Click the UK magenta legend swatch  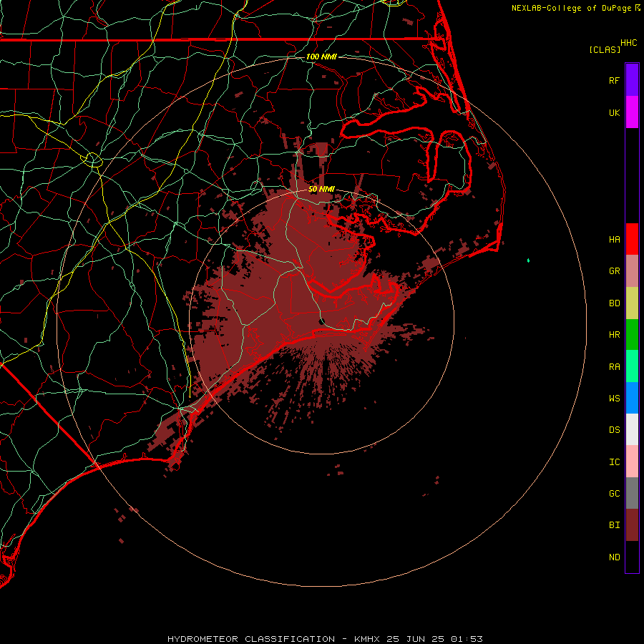tap(632, 112)
